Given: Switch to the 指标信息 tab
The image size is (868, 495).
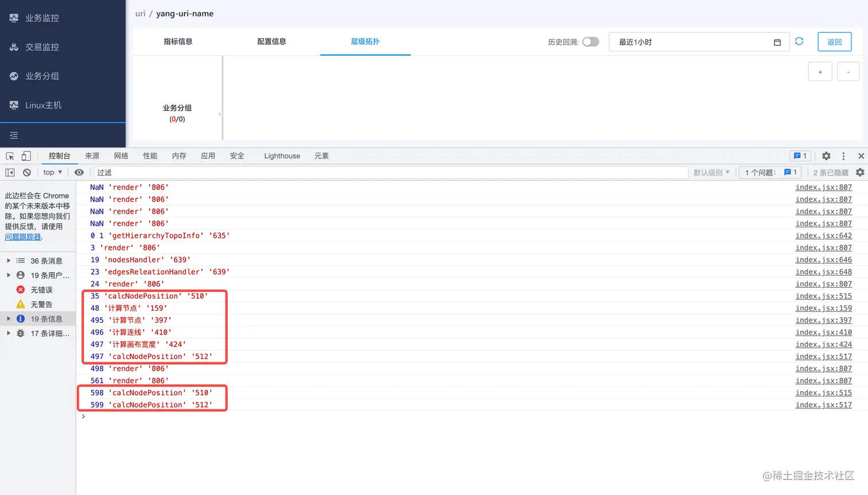Looking at the screenshot, I should tap(178, 41).
